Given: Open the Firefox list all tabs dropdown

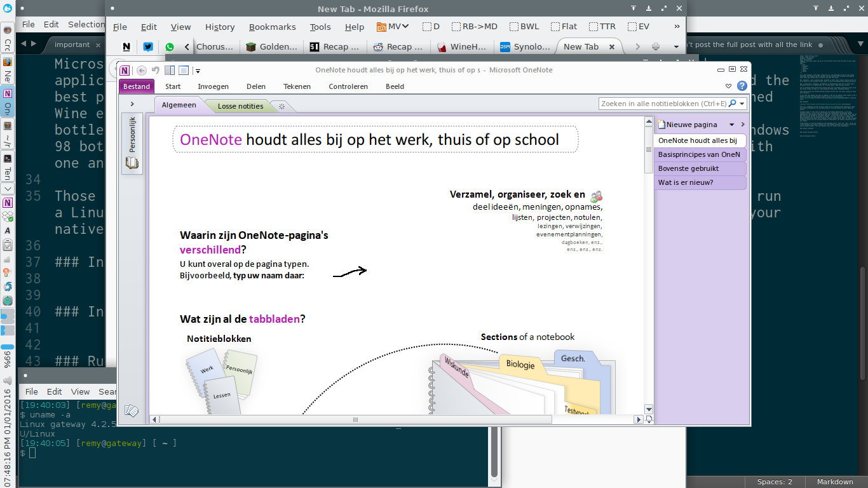Looking at the screenshot, I should [676, 46].
